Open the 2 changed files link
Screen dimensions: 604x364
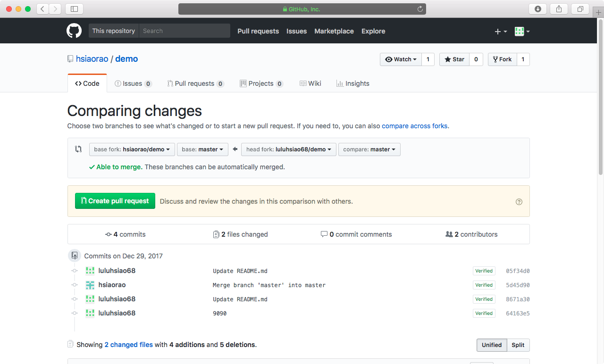point(129,345)
